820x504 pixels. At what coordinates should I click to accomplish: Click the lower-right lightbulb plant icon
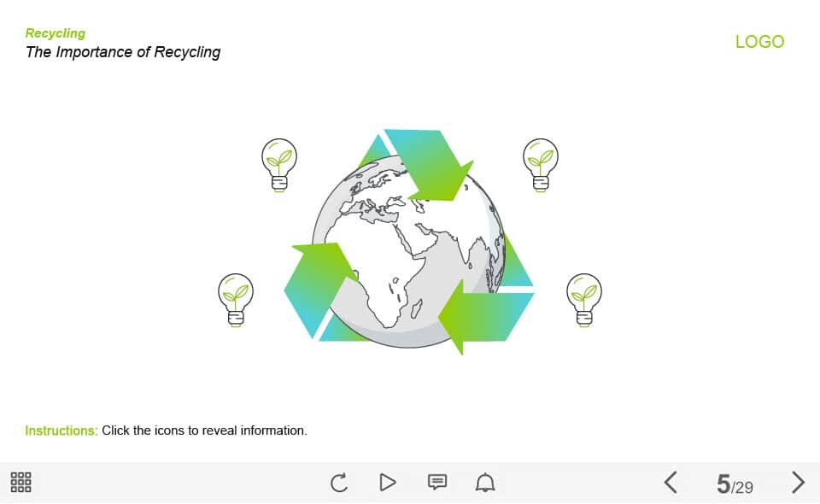point(584,300)
